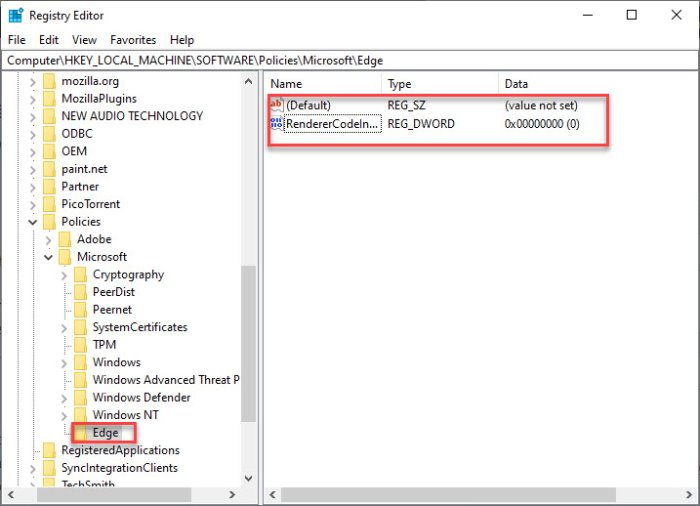Collapse the Microsoft key
This screenshot has height=506, width=700.
[48, 257]
